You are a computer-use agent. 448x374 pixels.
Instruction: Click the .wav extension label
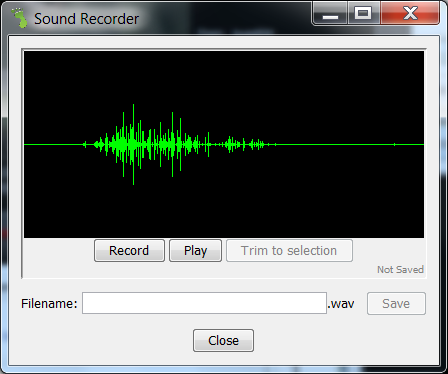341,304
